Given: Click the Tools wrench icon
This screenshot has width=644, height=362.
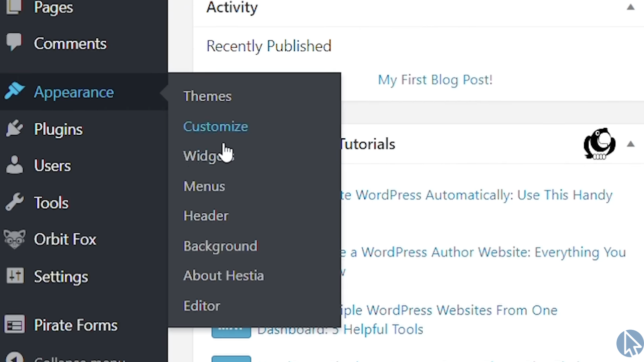Looking at the screenshot, I should click(x=14, y=202).
